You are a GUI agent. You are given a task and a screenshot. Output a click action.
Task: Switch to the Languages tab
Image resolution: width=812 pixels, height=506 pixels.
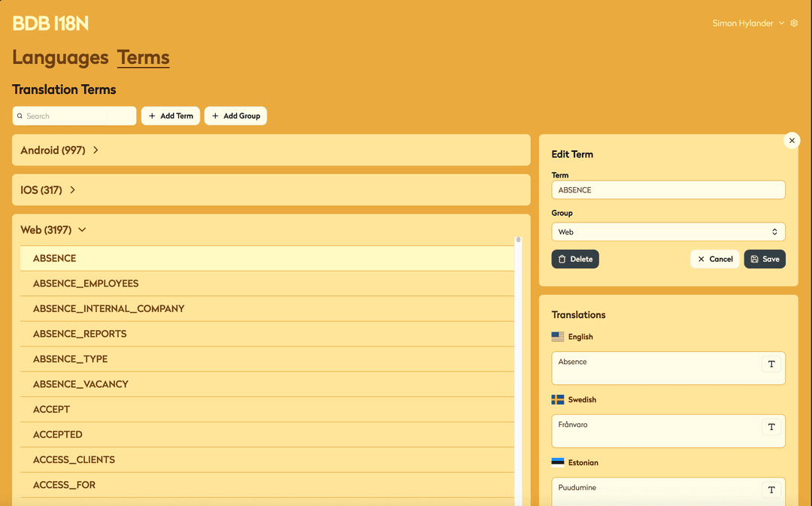(x=60, y=58)
